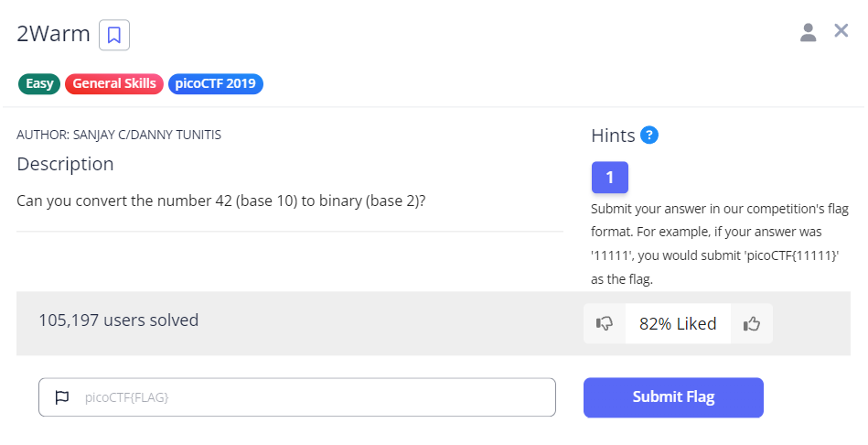The image size is (868, 445).
Task: Click the Hints heading
Action: (613, 136)
